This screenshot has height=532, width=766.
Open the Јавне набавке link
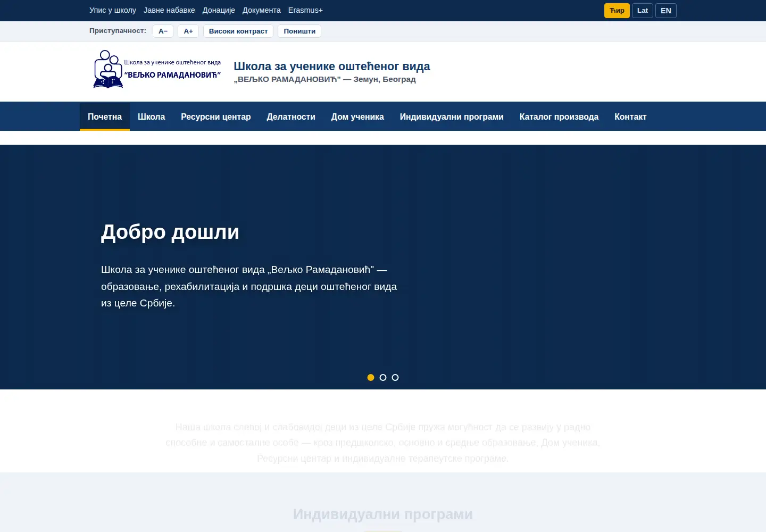tap(169, 10)
